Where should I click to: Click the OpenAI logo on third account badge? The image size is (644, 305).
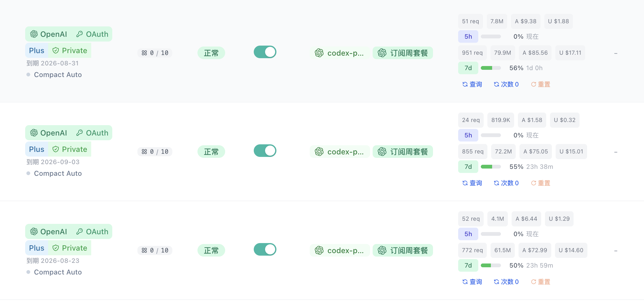[34, 231]
